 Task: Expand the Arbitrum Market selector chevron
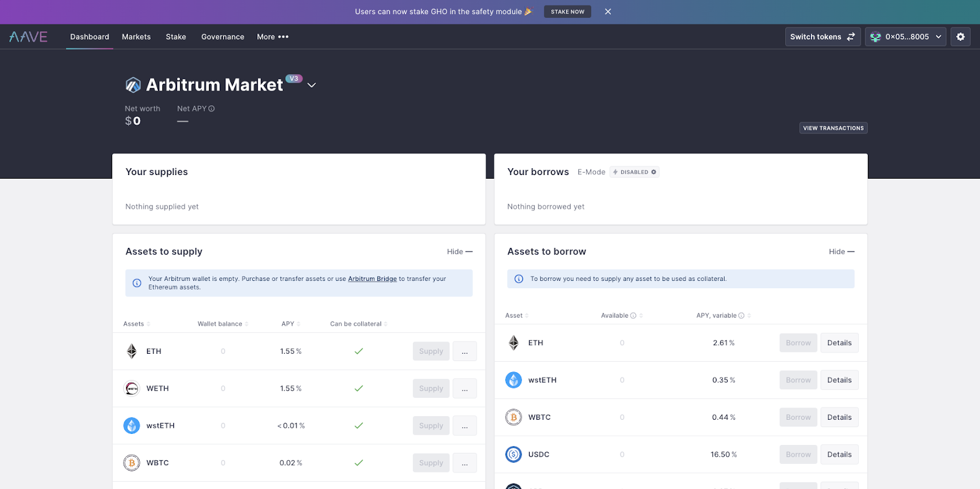tap(312, 85)
